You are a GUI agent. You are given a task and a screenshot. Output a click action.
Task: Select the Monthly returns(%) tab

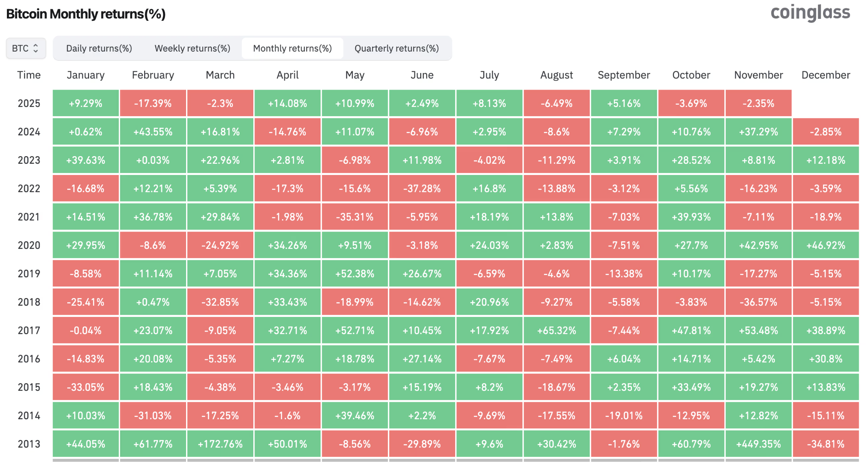[292, 48]
